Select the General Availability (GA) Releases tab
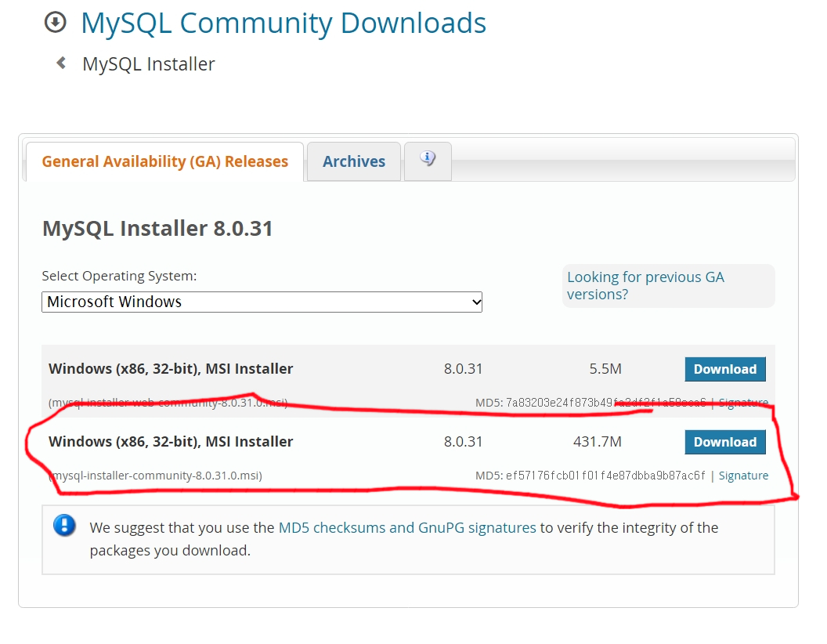Screen dimensions: 827x644 (165, 161)
